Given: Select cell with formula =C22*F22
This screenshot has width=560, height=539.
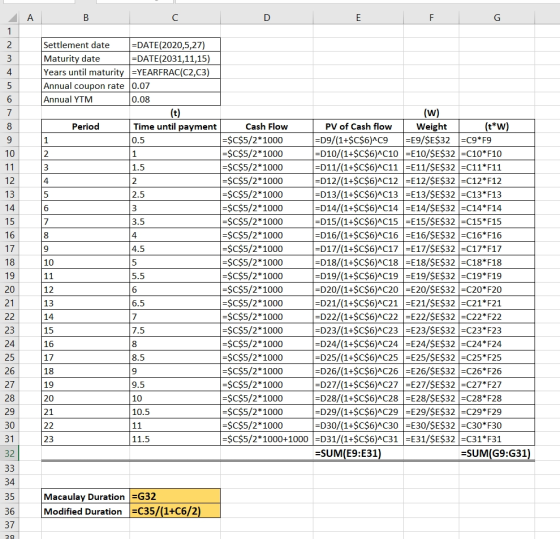Looking at the screenshot, I should coord(497,316).
